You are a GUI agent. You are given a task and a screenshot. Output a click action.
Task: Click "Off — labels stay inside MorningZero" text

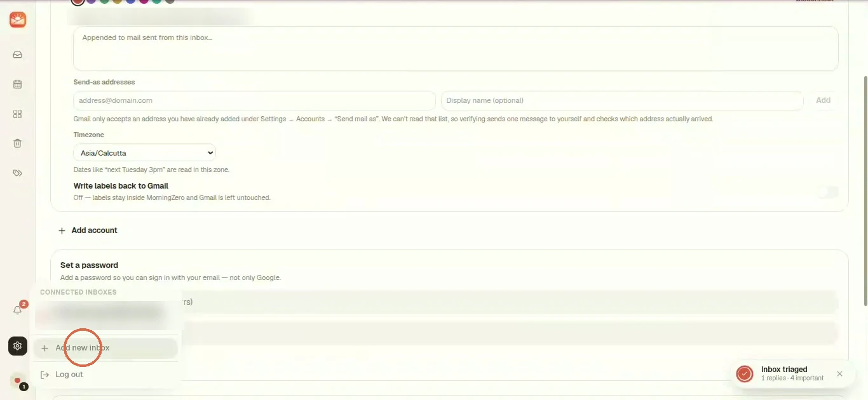tap(172, 197)
